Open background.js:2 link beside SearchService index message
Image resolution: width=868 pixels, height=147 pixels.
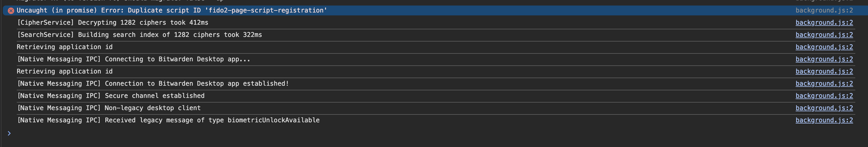click(824, 35)
